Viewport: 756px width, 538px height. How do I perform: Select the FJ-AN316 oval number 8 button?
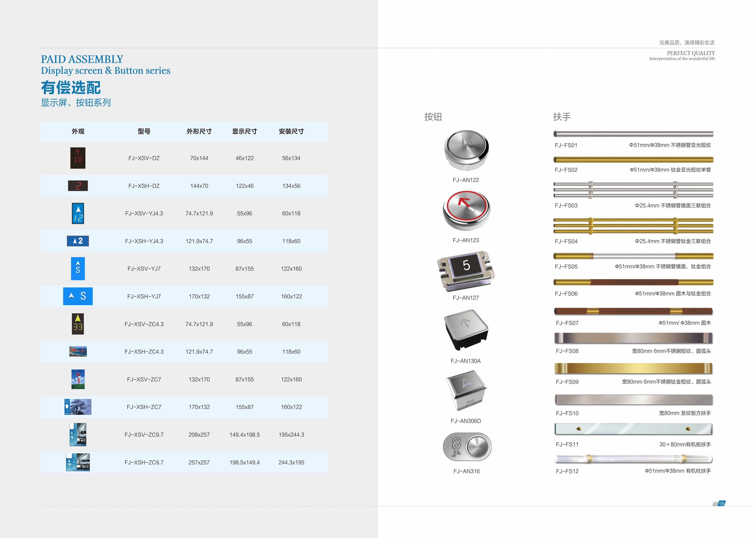467,447
